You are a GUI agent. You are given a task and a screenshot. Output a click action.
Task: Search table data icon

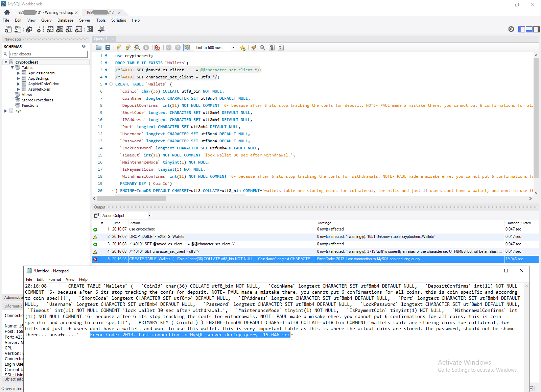tap(90, 29)
